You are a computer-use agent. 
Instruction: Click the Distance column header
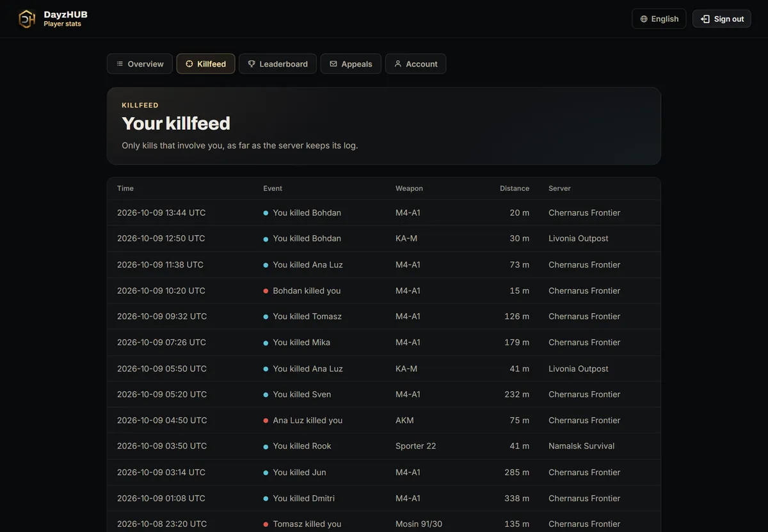pyautogui.click(x=515, y=188)
